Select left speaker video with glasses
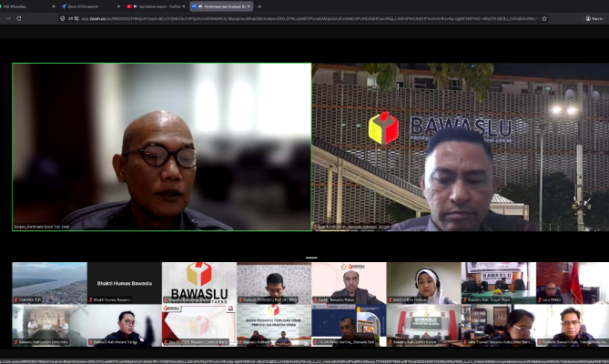Viewport: 609px width, 364px height. [161, 147]
